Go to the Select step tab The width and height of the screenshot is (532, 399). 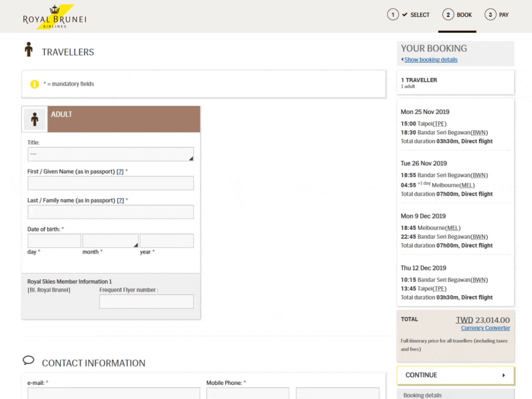(420, 15)
